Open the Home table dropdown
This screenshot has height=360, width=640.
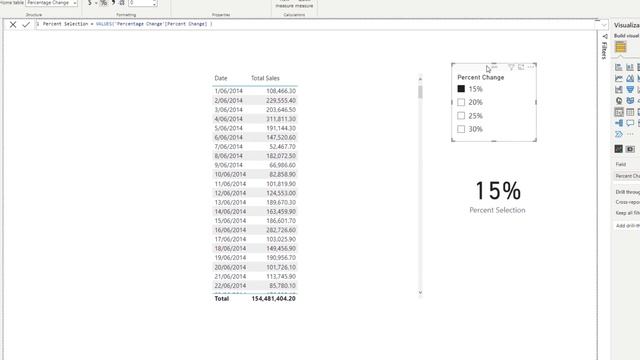coord(51,3)
